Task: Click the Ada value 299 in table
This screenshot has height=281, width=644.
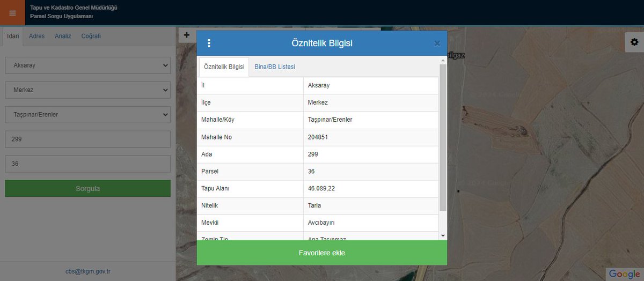Action: click(x=313, y=154)
